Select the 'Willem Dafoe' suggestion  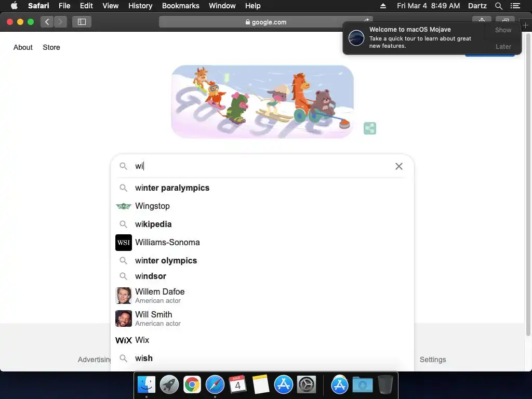[262, 296]
